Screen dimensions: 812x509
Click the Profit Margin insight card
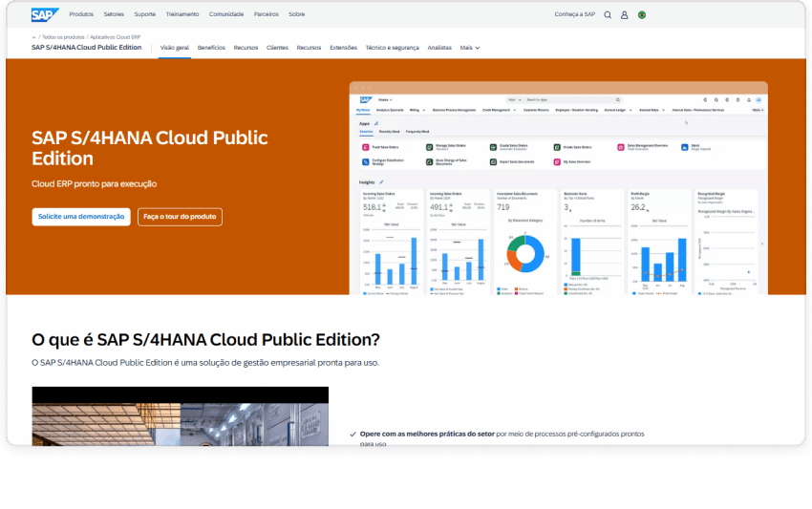point(659,243)
